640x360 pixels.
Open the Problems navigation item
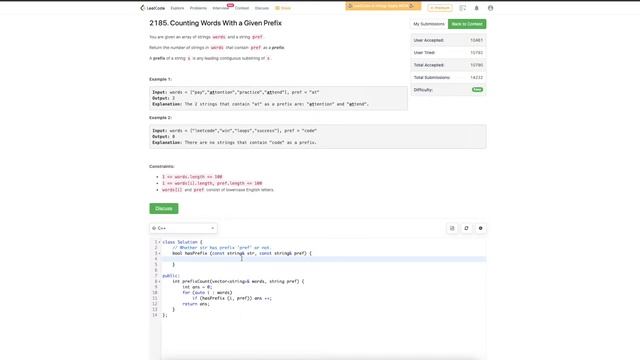(x=198, y=8)
